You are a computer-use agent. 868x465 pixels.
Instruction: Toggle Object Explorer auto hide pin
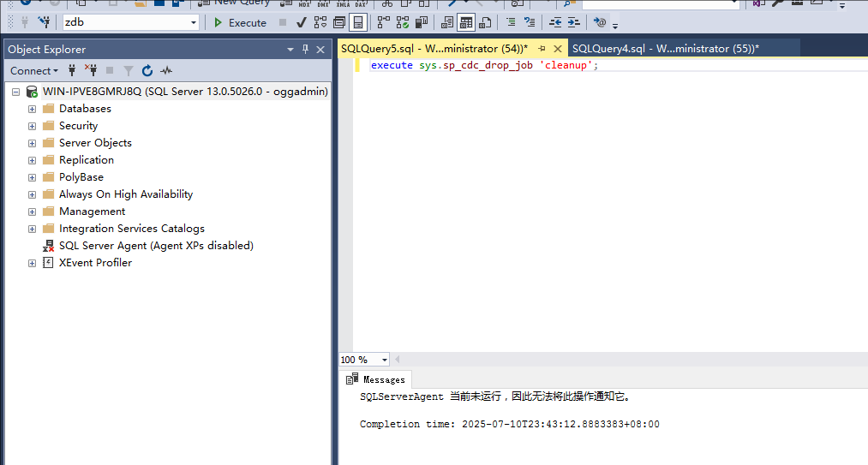[305, 50]
